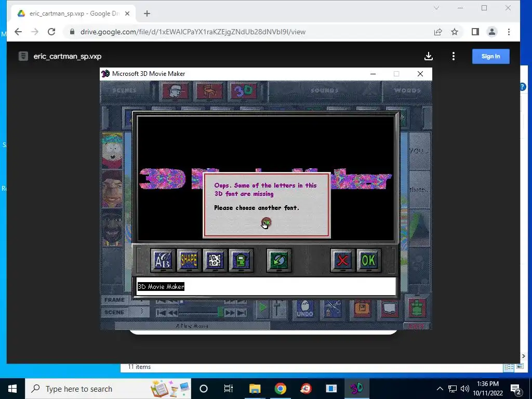Click the 3D Movie Maker text field

point(266,287)
